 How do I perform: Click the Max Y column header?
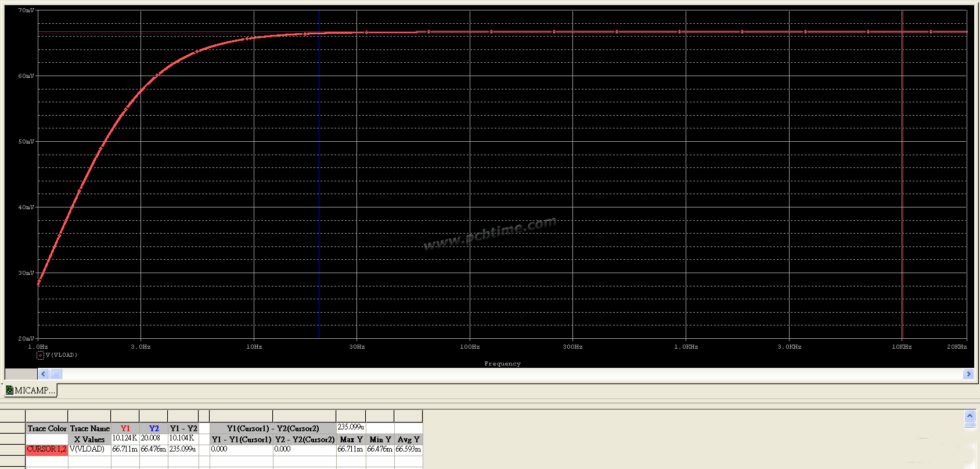(x=351, y=439)
